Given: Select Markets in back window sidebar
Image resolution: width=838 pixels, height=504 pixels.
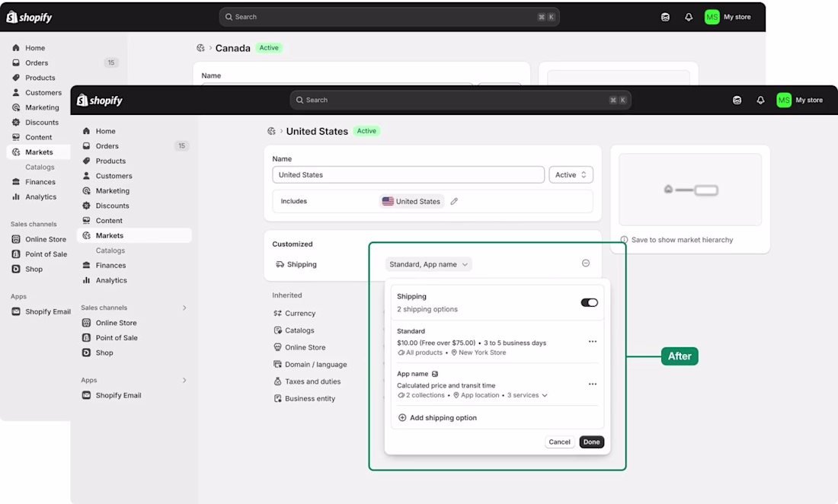Looking at the screenshot, I should click(x=39, y=152).
